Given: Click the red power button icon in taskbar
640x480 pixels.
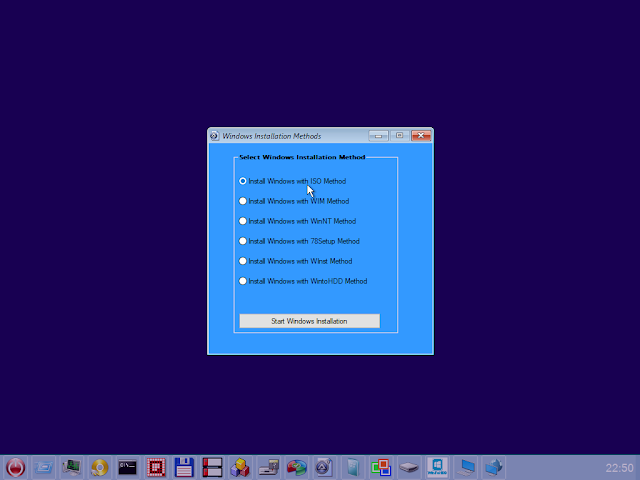Looking at the screenshot, I should tap(16, 467).
